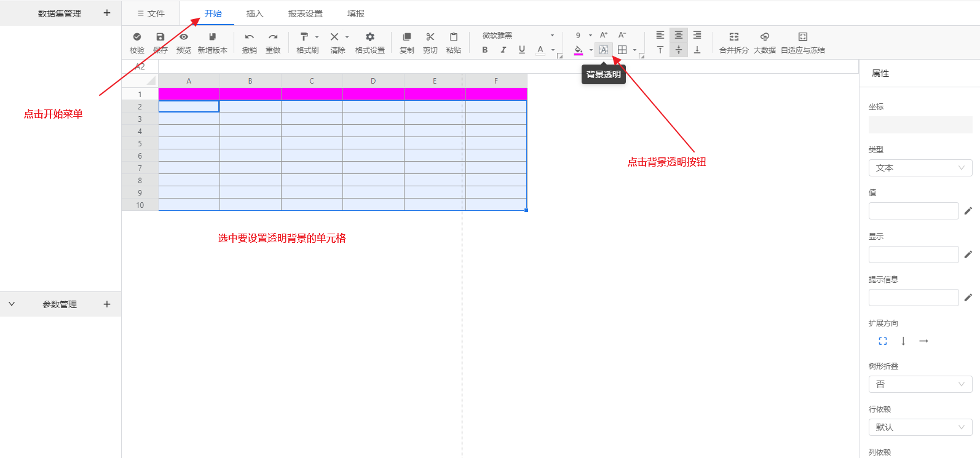Click pencil edit icon beside 提示信息 field
980x458 pixels.
point(968,298)
